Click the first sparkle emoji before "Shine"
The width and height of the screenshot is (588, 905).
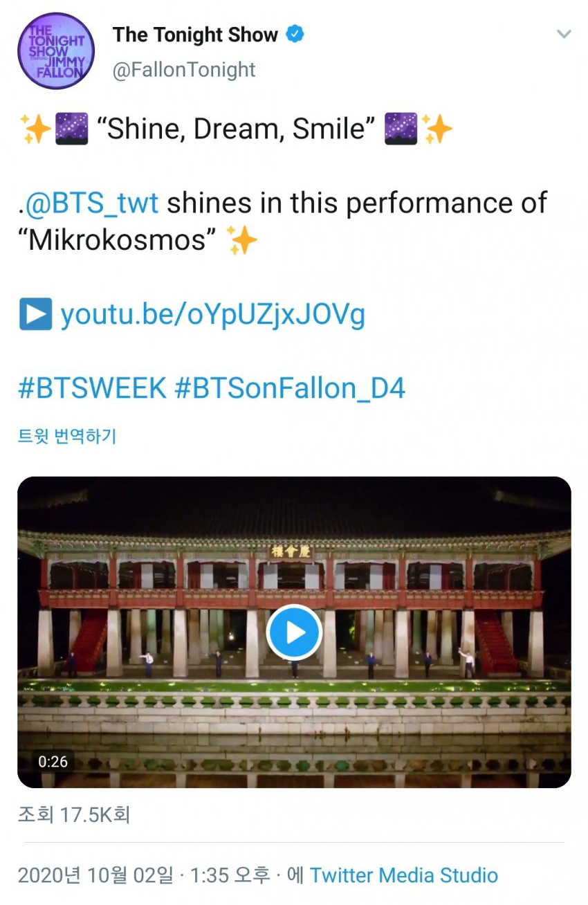(34, 129)
